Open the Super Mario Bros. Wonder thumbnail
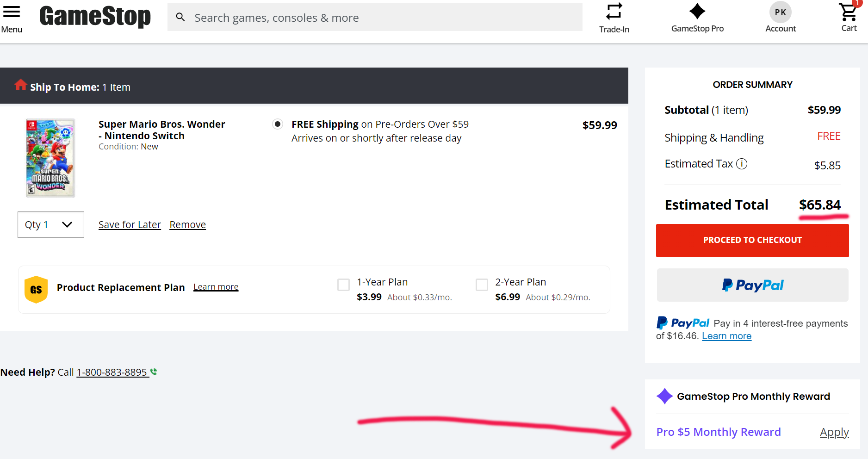 50,158
